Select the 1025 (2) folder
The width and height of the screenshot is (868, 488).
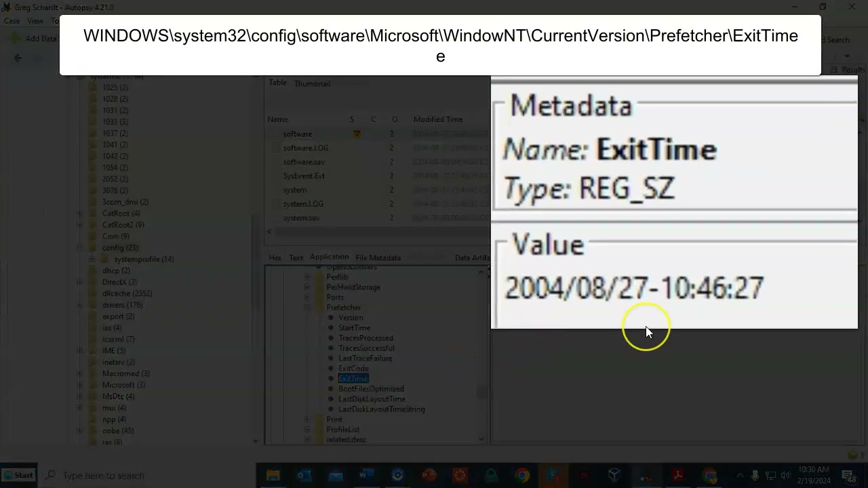click(115, 87)
